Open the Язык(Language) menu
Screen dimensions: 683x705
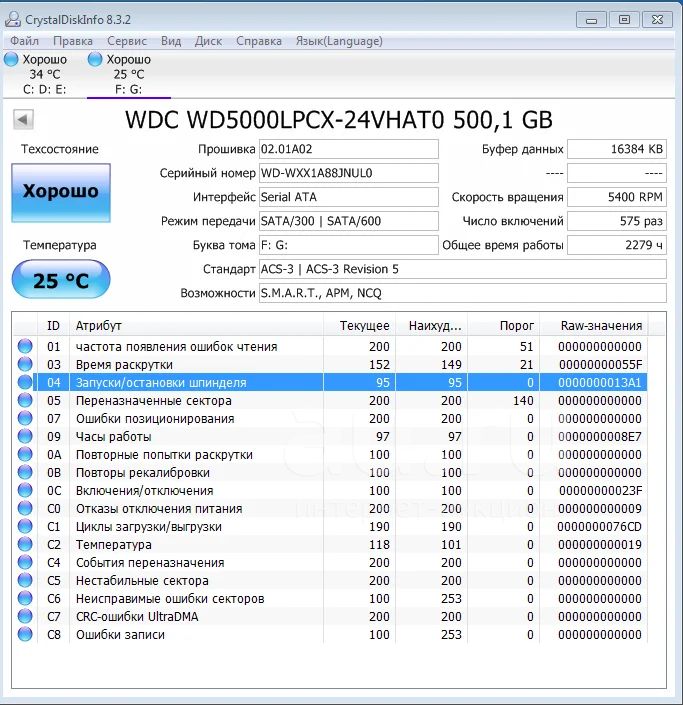point(339,41)
